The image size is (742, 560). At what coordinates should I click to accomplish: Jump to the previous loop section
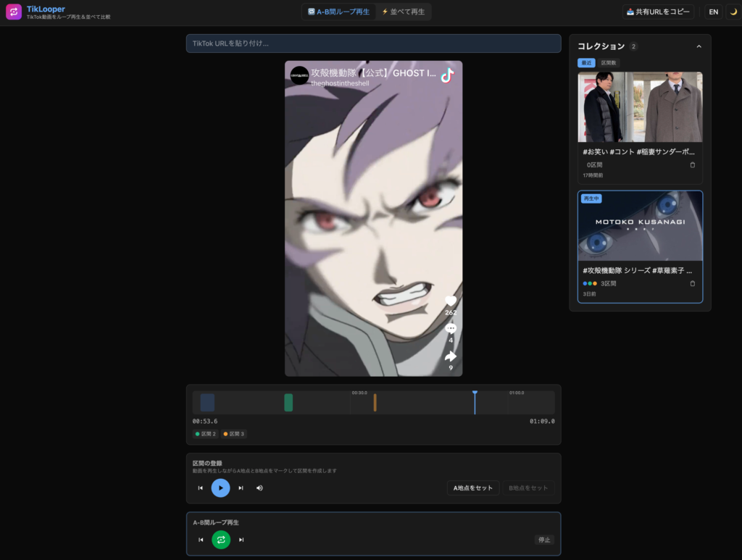click(201, 539)
